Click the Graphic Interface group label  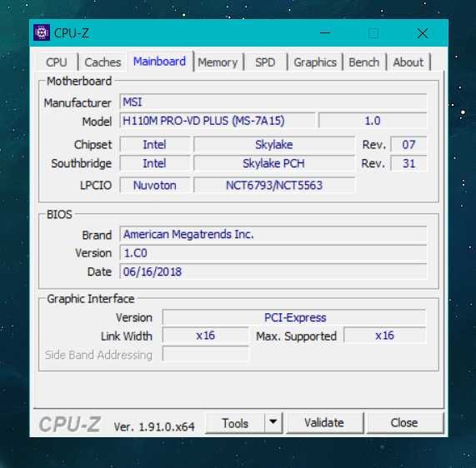(91, 299)
